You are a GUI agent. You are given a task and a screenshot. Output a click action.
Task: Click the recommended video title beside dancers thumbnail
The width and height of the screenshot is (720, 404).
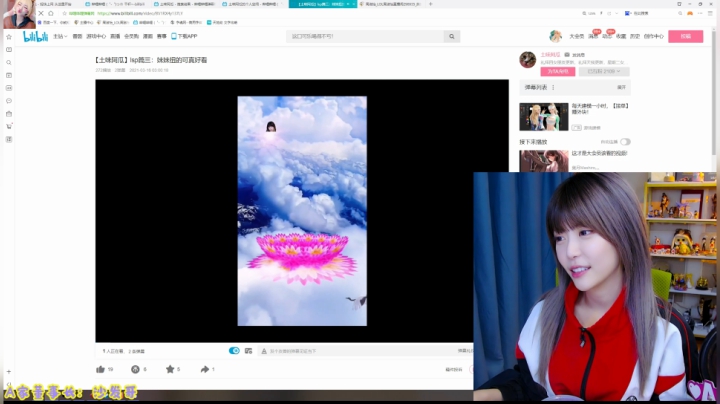600,108
